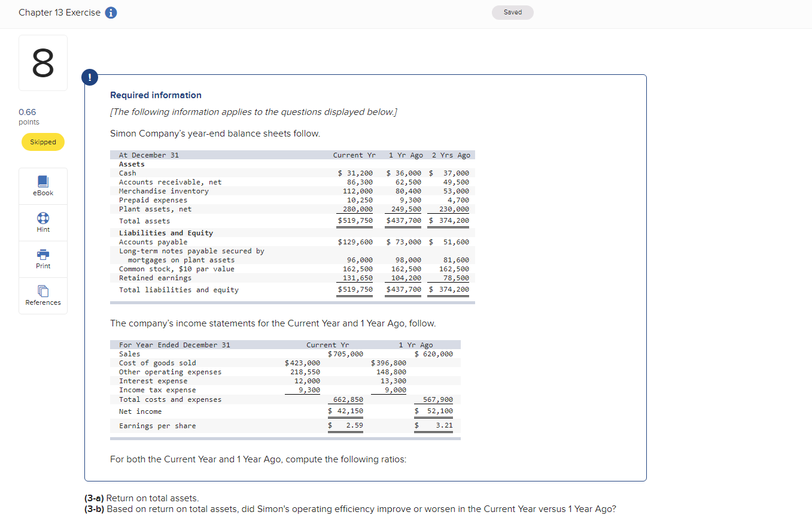
Task: Click the Saved status button
Action: click(512, 12)
